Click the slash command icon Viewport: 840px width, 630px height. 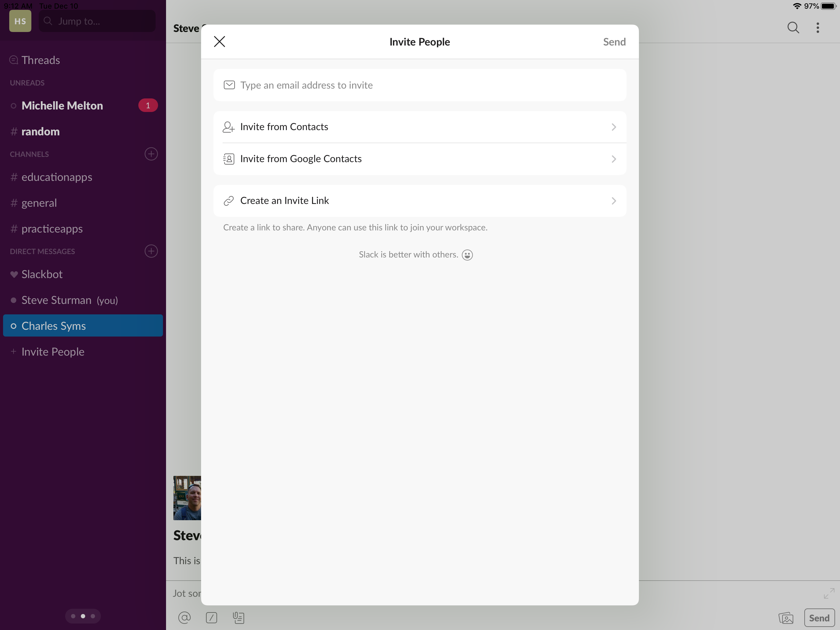pyautogui.click(x=212, y=617)
